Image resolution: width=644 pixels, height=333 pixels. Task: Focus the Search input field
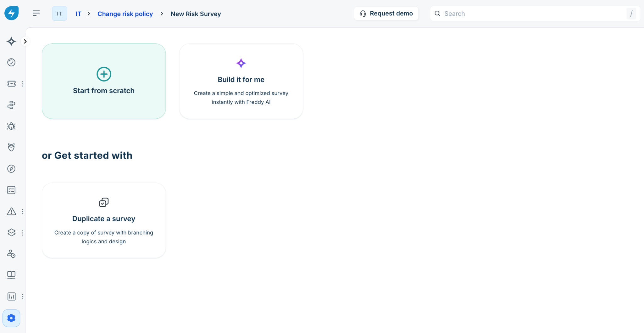click(x=535, y=14)
